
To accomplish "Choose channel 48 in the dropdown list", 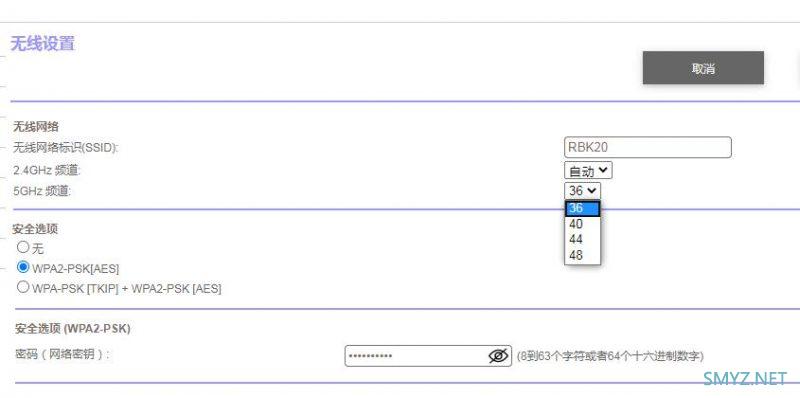I will click(582, 255).
